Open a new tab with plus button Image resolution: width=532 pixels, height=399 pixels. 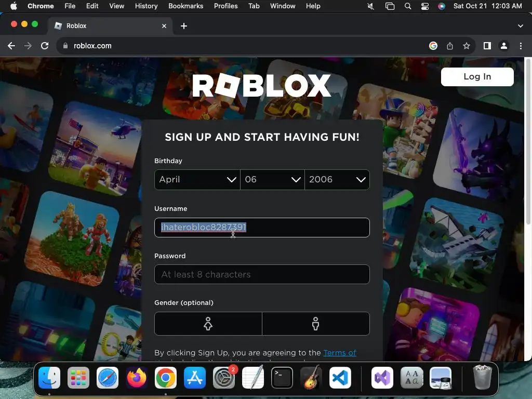coord(184,26)
